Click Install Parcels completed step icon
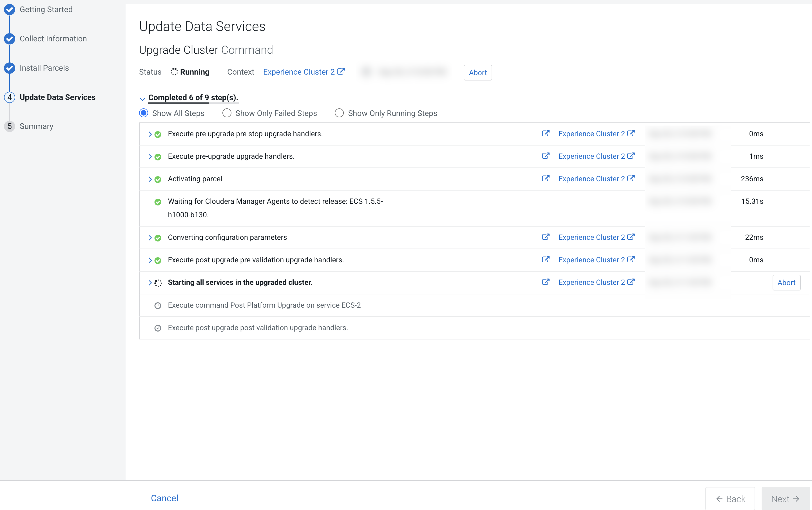This screenshot has height=510, width=812. pos(10,68)
